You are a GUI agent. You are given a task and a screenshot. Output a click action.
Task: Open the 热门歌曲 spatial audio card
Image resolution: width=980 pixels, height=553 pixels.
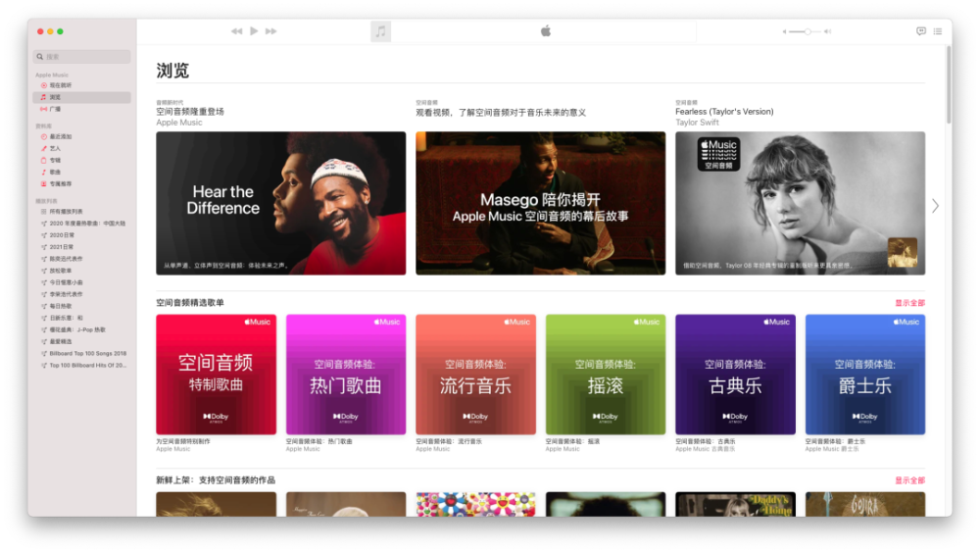[x=346, y=375]
